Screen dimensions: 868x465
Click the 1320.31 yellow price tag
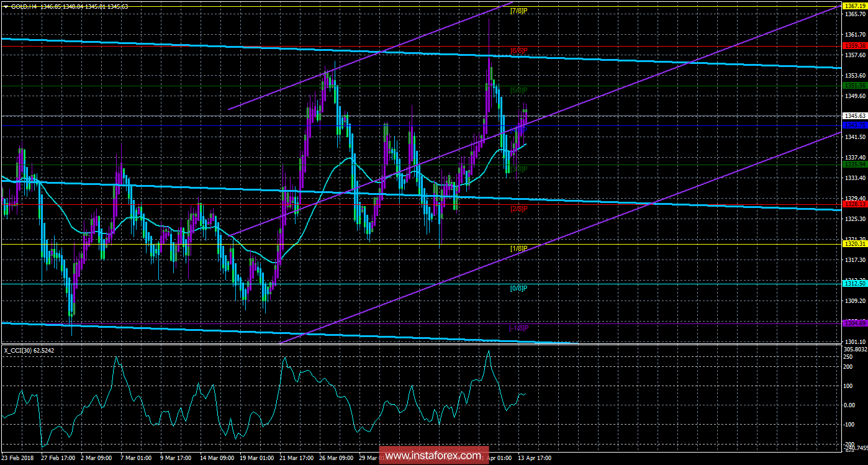point(854,244)
